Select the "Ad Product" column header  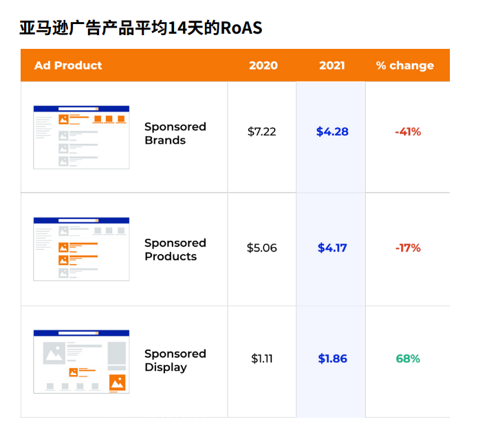click(x=68, y=65)
